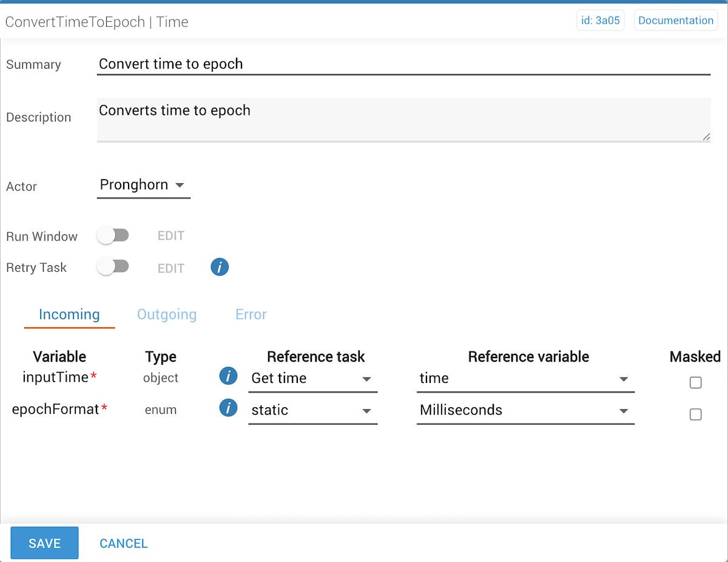Open the Documentation link
This screenshot has height=562, width=728.
(x=676, y=21)
